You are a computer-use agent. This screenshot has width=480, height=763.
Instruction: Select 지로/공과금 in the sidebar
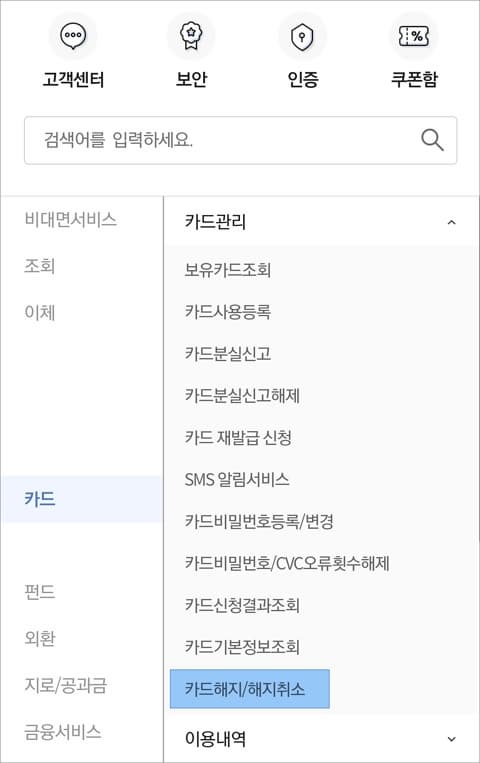[x=65, y=685]
